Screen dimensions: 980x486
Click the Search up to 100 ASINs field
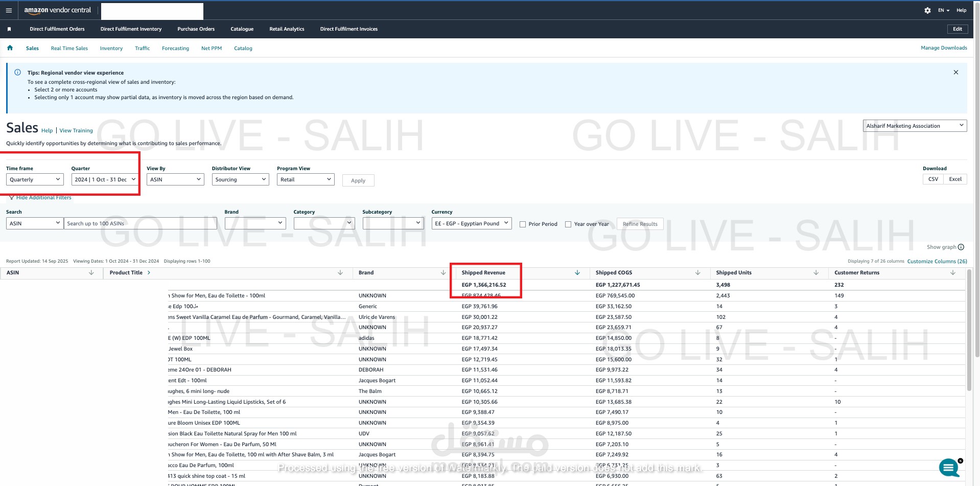141,223
